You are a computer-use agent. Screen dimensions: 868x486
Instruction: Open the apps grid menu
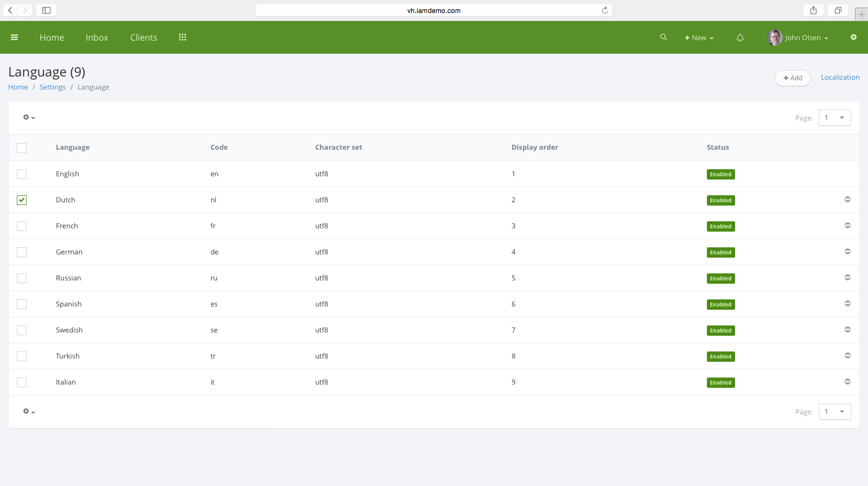click(182, 37)
